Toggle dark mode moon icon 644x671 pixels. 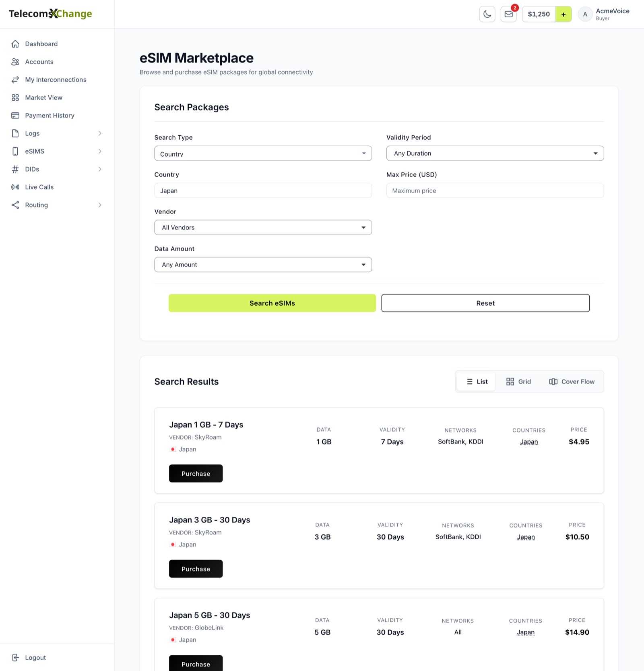(x=487, y=14)
